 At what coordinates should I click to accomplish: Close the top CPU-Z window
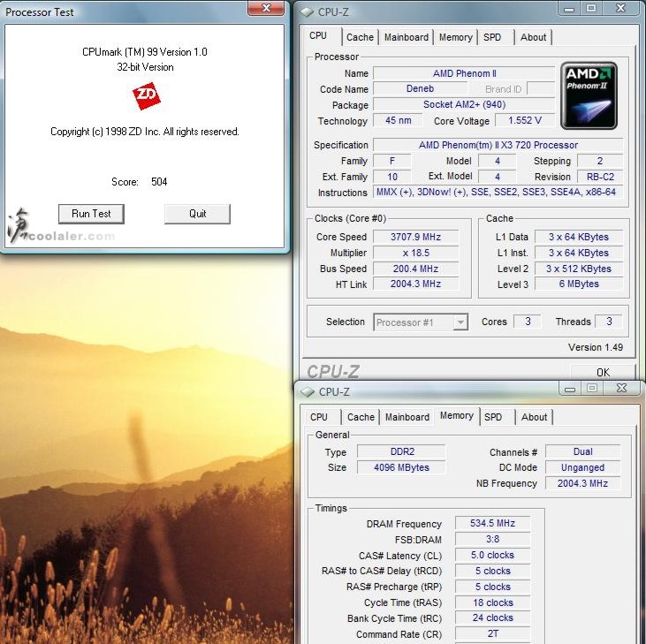[x=620, y=8]
